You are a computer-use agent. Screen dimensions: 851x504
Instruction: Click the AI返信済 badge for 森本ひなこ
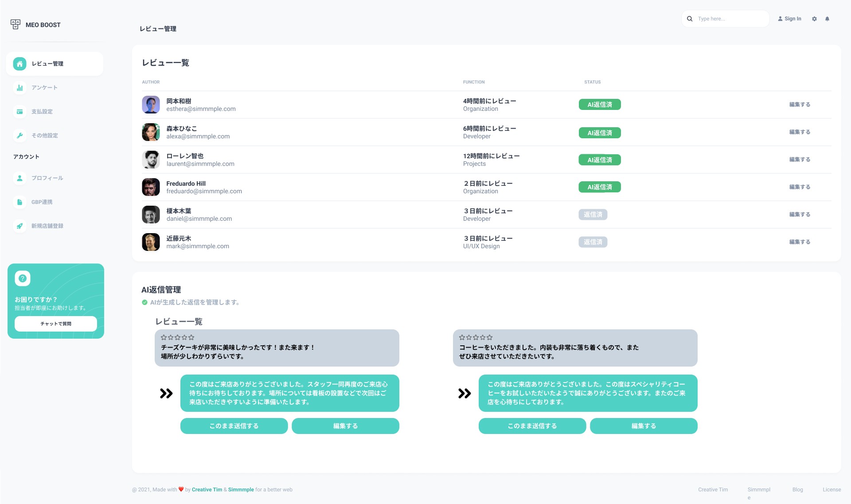[x=599, y=133]
